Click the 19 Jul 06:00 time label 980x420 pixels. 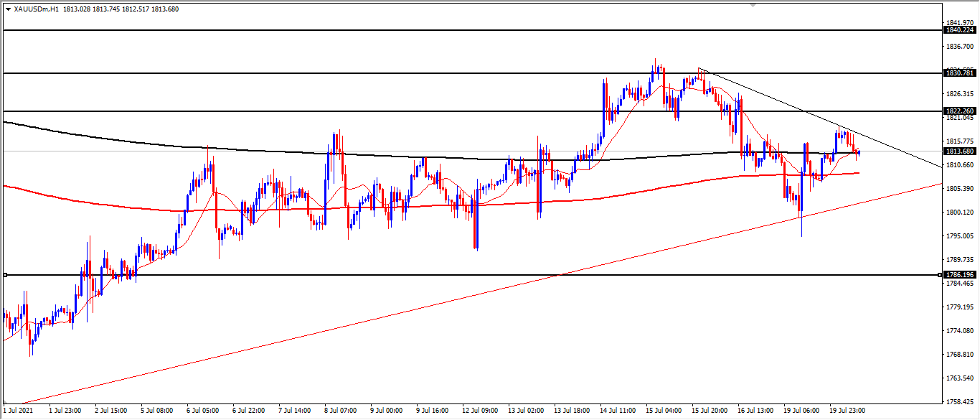801,411
